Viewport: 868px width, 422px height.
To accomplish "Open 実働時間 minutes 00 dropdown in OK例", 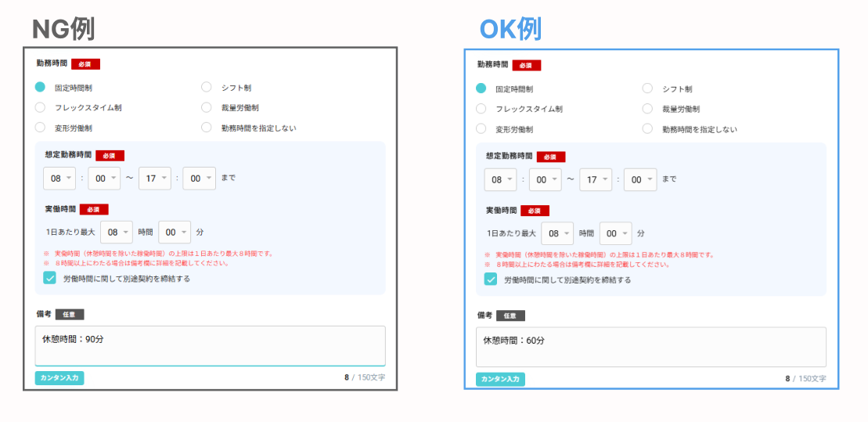I will coord(615,233).
